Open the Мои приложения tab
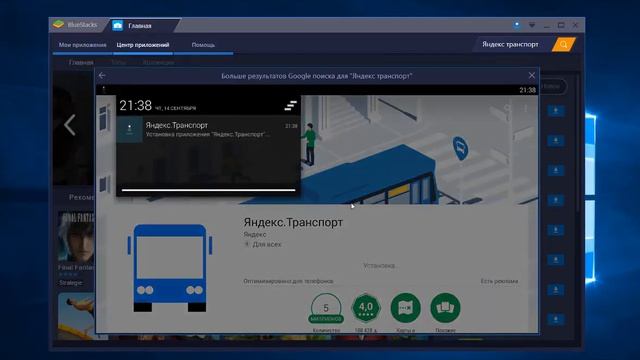Viewport: 640px width, 360px height. click(x=82, y=45)
